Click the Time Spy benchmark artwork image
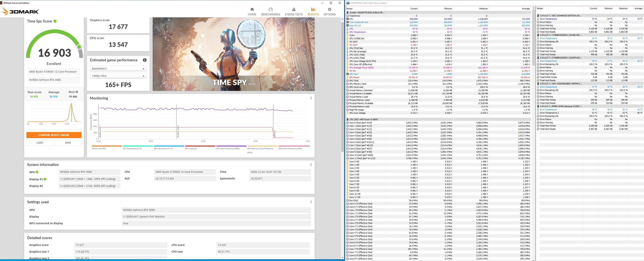The height and width of the screenshot is (261, 644). (233, 54)
